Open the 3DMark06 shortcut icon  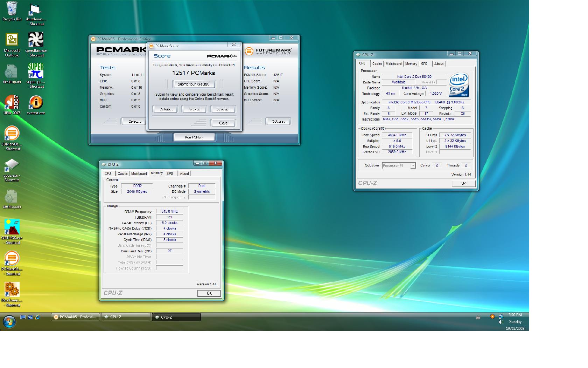pyautogui.click(x=12, y=138)
